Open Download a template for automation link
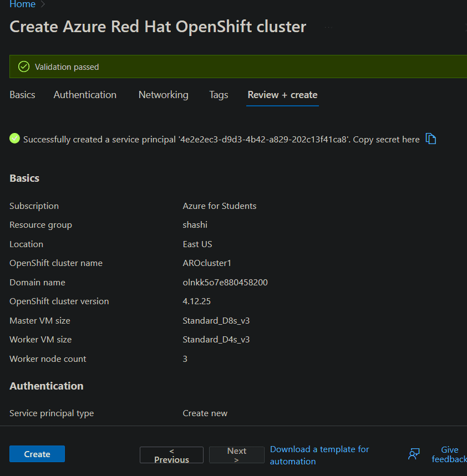The width and height of the screenshot is (467, 476). [319, 455]
